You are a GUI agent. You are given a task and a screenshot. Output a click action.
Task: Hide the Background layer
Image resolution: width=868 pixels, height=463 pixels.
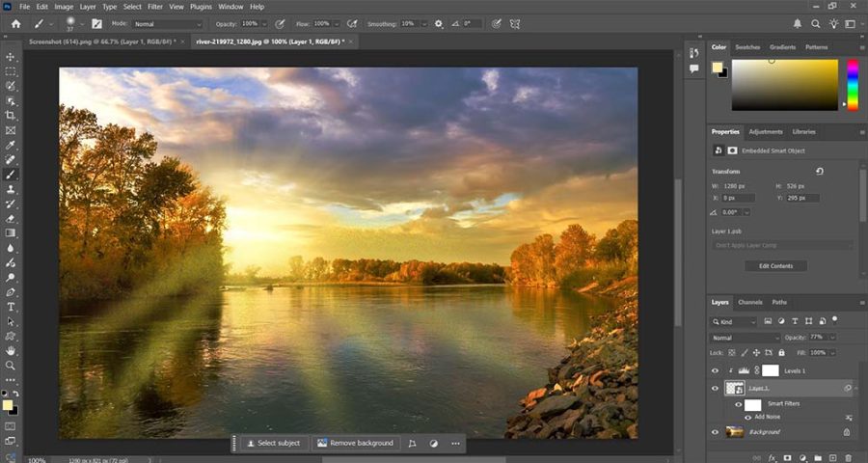tap(715, 432)
